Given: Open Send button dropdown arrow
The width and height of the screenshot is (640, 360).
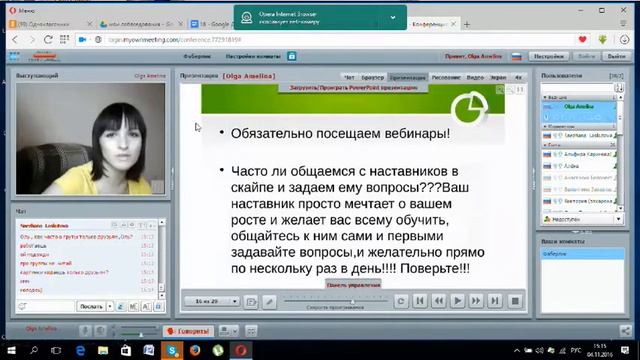Looking at the screenshot, I should 110,306.
